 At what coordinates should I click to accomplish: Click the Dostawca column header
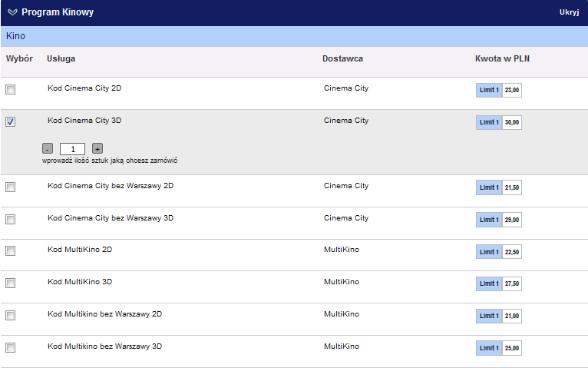pos(343,58)
